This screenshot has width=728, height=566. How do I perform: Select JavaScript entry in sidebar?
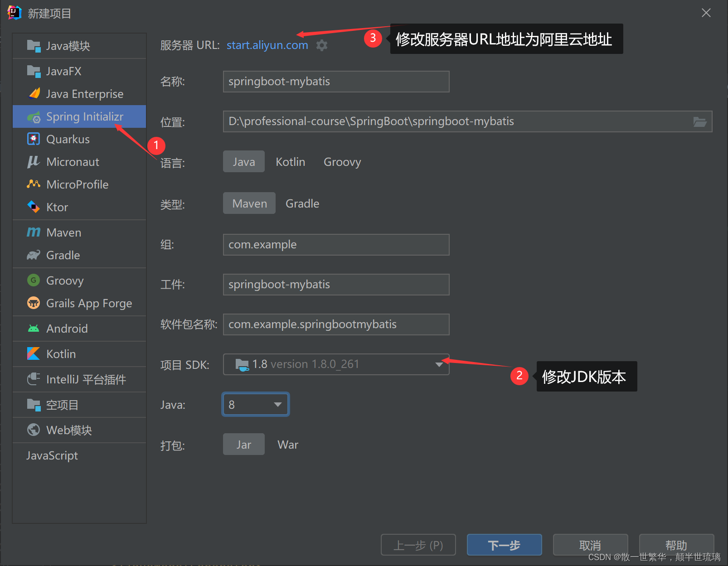pyautogui.click(x=79, y=455)
